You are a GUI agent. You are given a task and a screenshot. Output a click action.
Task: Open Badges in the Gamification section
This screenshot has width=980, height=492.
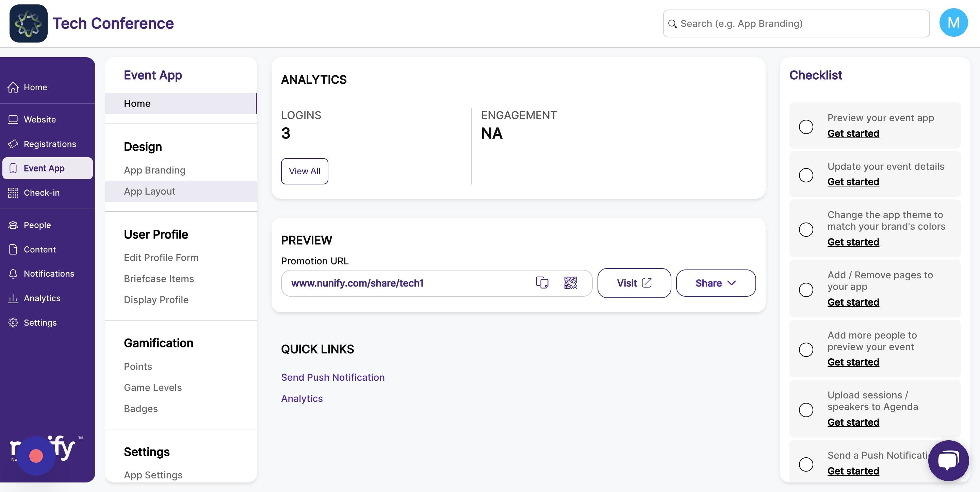pyautogui.click(x=141, y=409)
